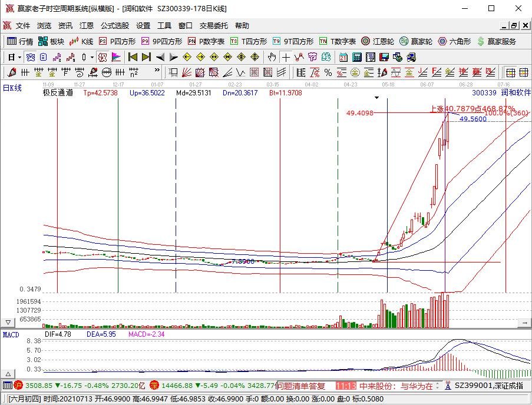532x405 pixels.
Task: Open the 六角形 hexagon chart tool
Action: pyautogui.click(x=454, y=41)
